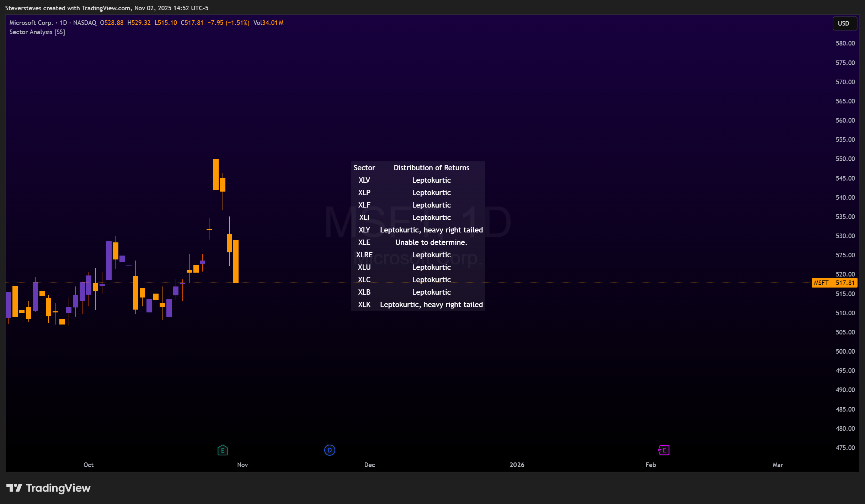
Task: Click the XLB sector cell
Action: [x=364, y=292]
